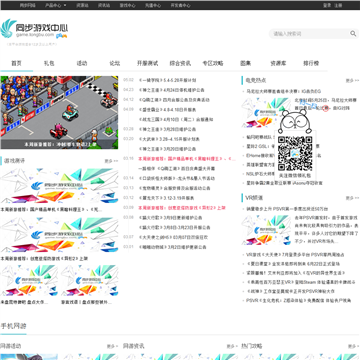360x360 pixels.
Task: Open news 《神之王座》4月24日停机维护公告
Action: [171, 90]
